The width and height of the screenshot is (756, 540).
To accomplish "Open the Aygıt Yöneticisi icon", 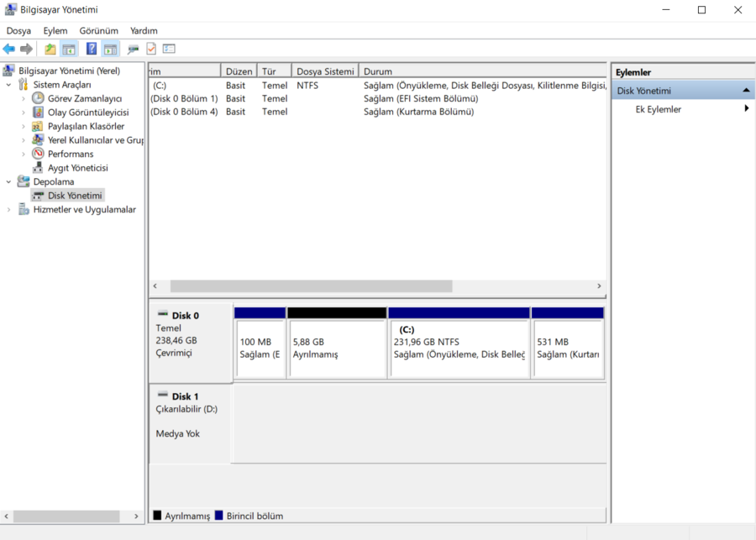I will (38, 168).
